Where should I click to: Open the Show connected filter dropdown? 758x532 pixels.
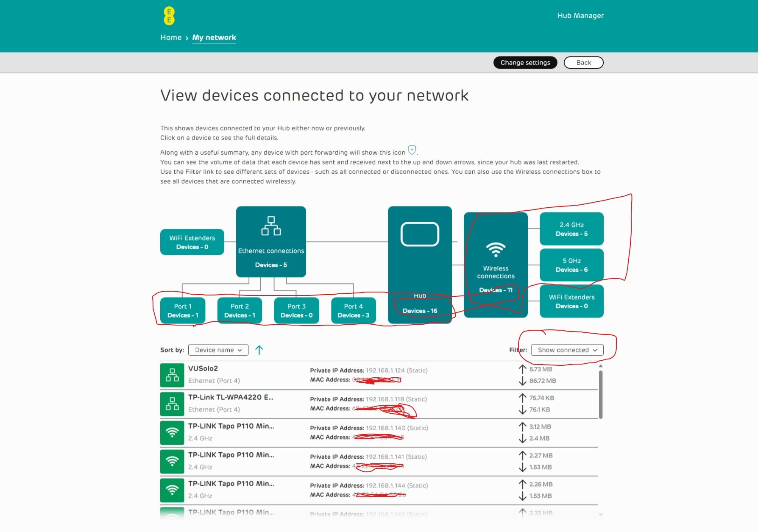[x=567, y=350]
